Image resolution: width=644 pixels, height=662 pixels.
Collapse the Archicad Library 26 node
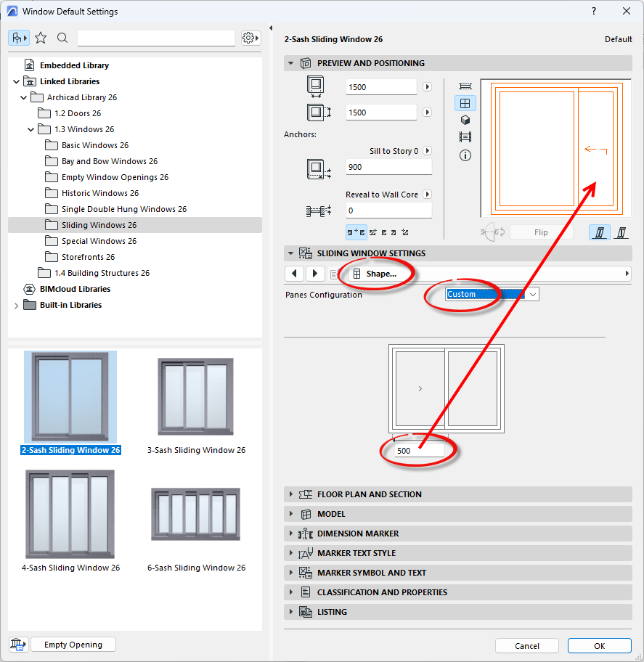point(24,97)
